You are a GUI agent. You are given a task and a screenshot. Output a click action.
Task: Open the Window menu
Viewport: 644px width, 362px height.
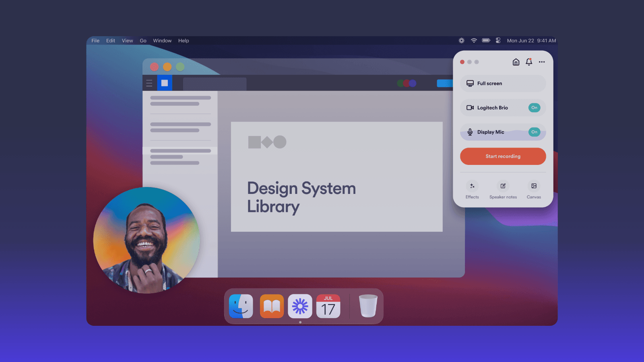click(x=162, y=41)
